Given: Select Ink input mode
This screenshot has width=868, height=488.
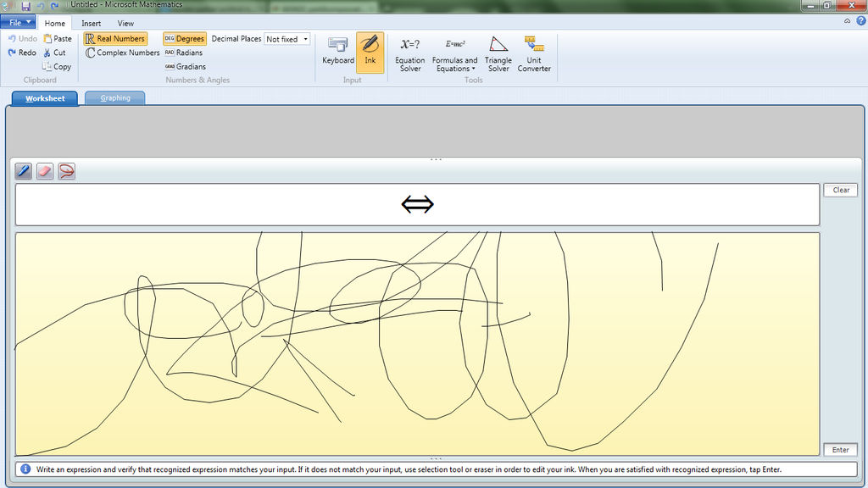Looking at the screenshot, I should (x=370, y=52).
